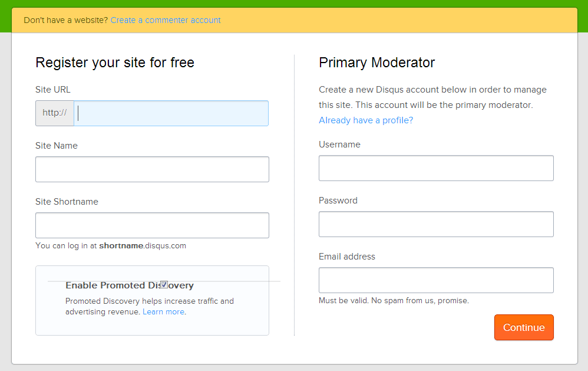Follow the Already have a profile? link
Screen dimensions: 588x371
(x=366, y=120)
